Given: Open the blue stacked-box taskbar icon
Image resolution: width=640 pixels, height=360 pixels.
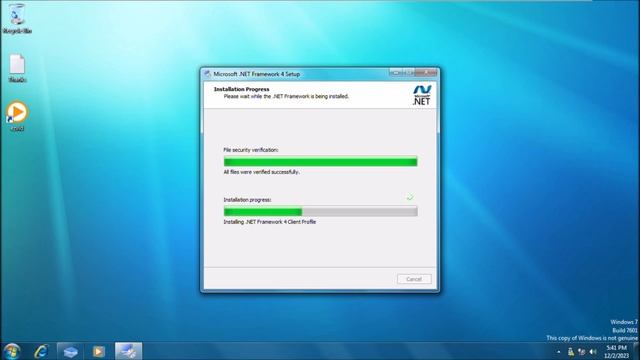Looking at the screenshot, I should pyautogui.click(x=70, y=351).
